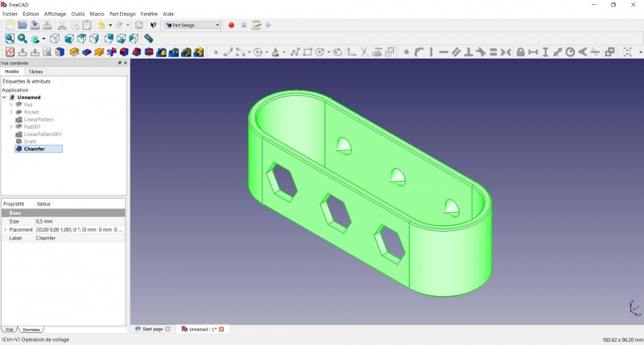Select LinearPattern001 in model tree
This screenshot has height=345, width=644.
(x=43, y=134)
